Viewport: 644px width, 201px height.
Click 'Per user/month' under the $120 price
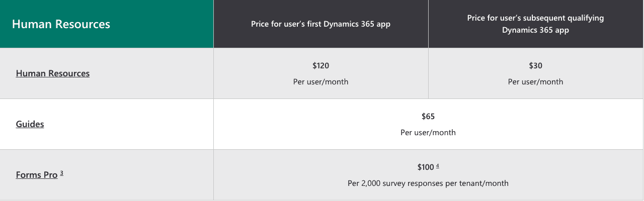coord(320,82)
